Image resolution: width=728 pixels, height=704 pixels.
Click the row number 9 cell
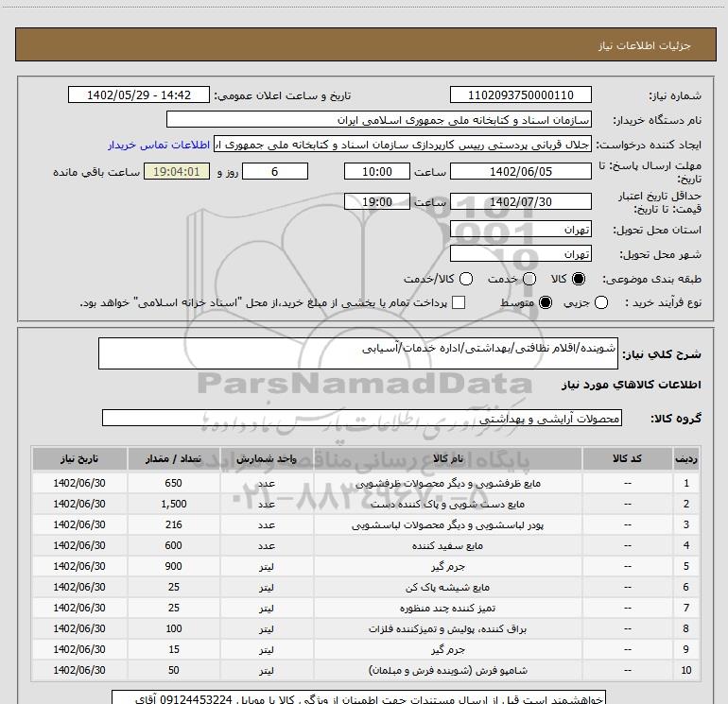pos(685,650)
